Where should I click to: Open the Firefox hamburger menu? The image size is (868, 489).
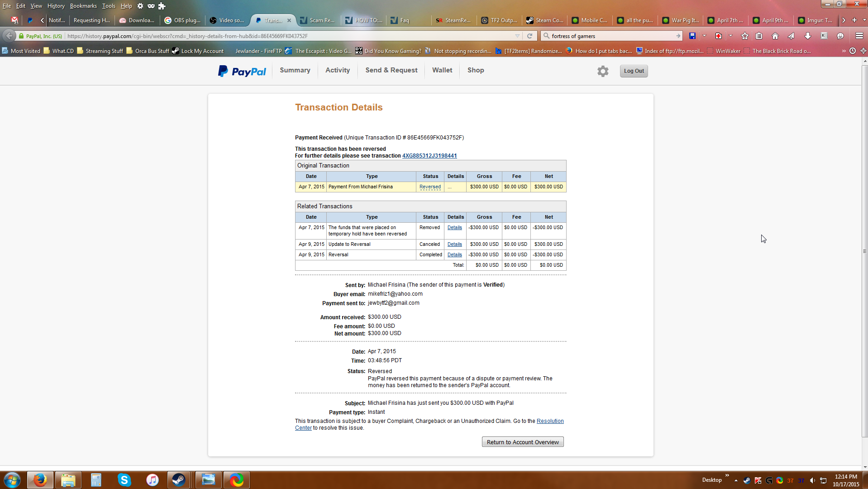(859, 36)
